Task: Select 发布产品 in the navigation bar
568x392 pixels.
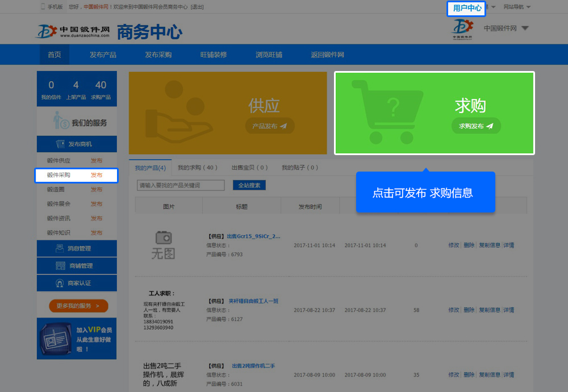Action: point(103,55)
